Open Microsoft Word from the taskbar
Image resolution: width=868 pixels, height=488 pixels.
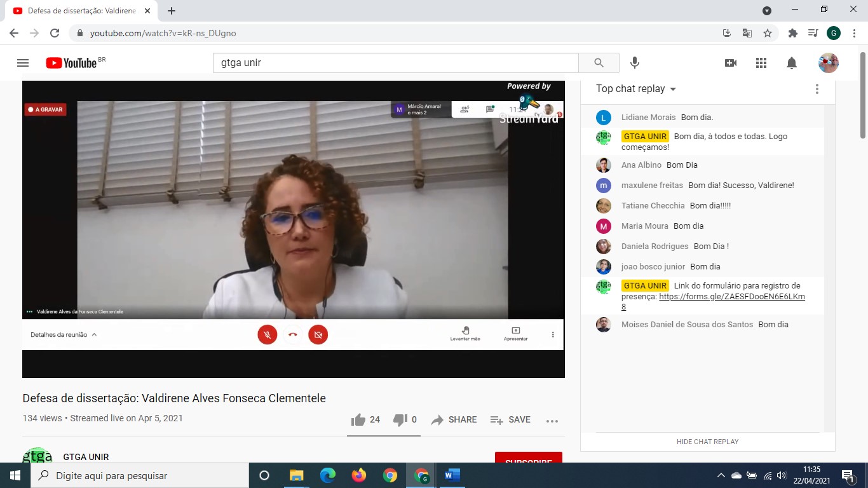(452, 475)
